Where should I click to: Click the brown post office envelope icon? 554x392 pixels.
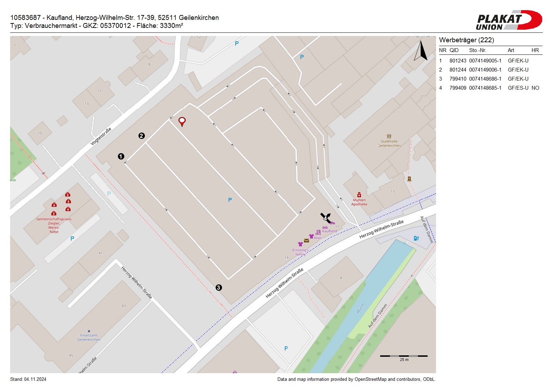pyautogui.click(x=306, y=241)
